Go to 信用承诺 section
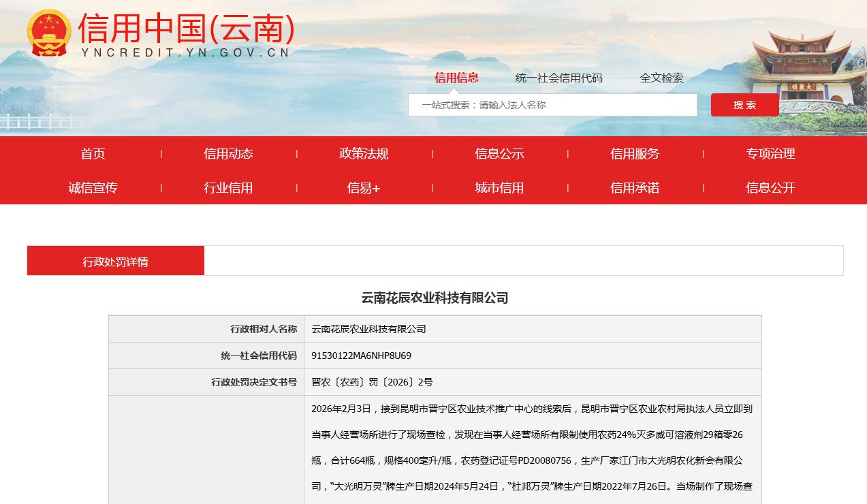 635,188
